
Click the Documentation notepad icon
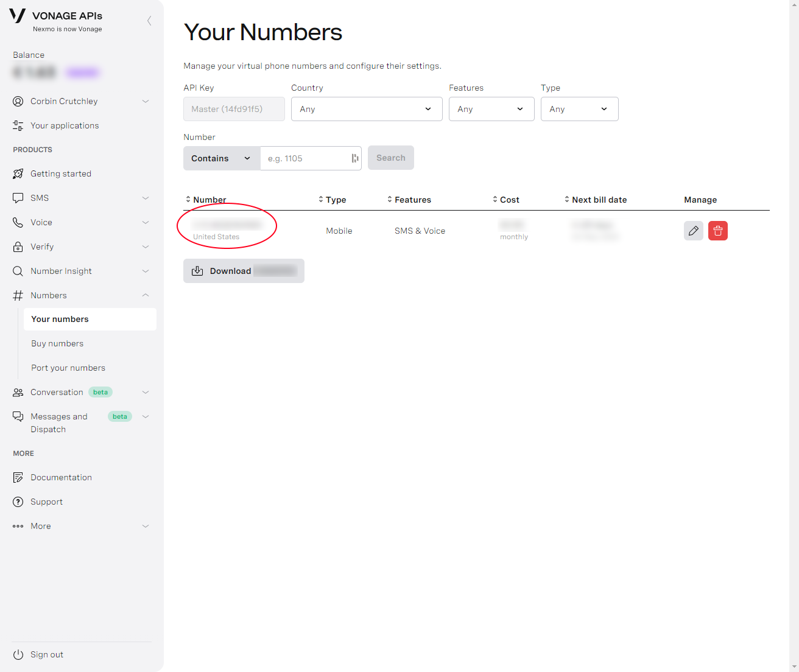pyautogui.click(x=18, y=477)
